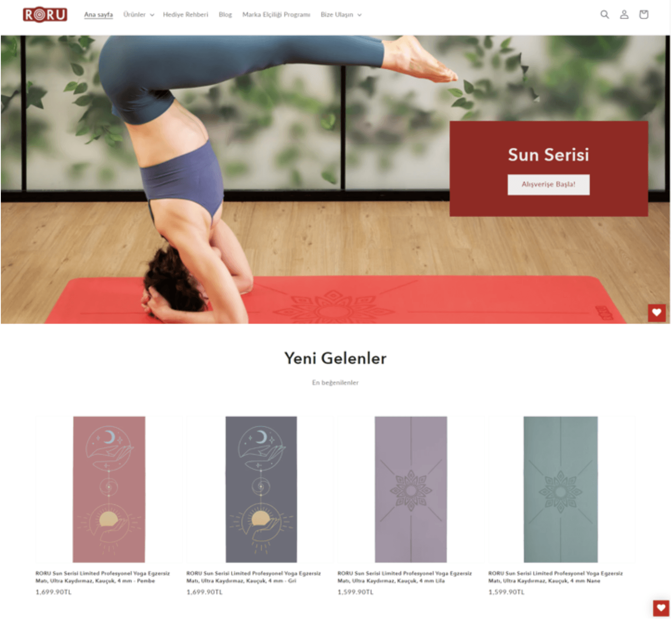Open the shopping cart icon
The image size is (672, 624).
[x=644, y=14]
